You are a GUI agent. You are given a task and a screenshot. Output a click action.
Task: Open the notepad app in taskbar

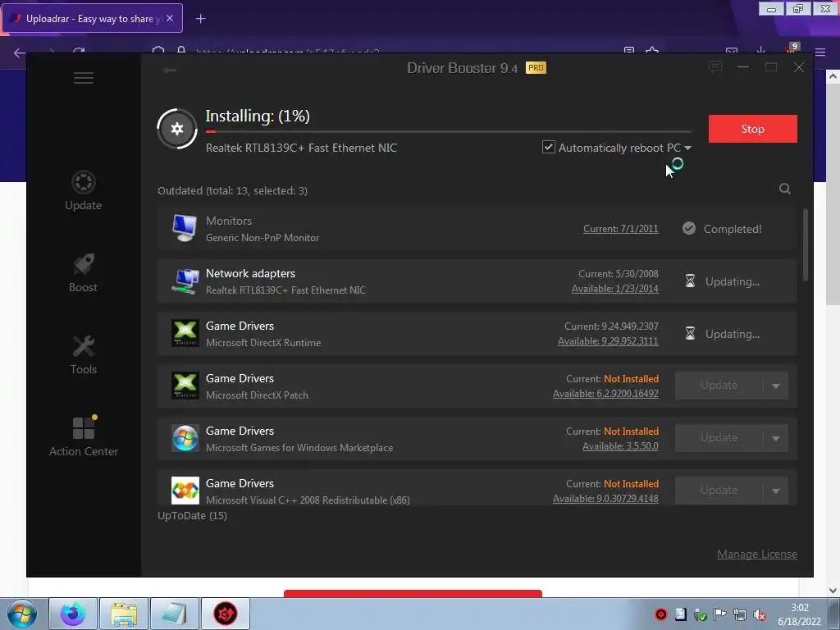[175, 614]
